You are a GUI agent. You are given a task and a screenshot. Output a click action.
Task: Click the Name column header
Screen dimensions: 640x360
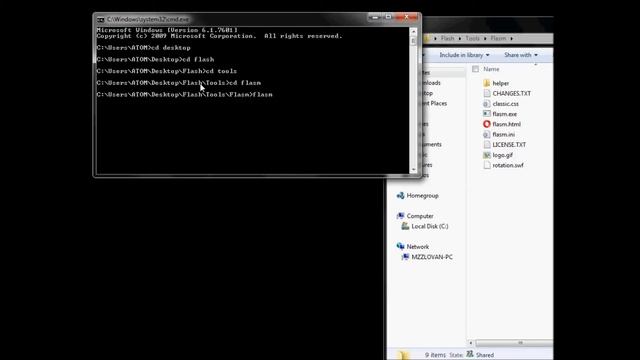pyautogui.click(x=491, y=69)
